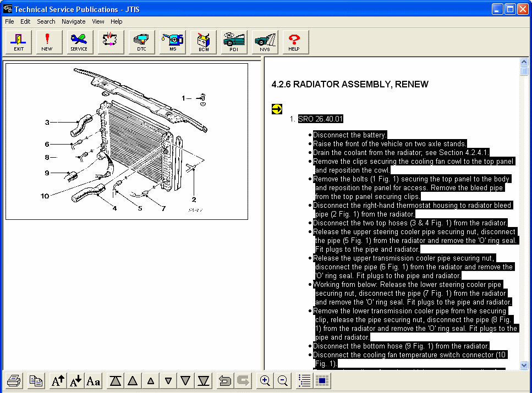Click the small up triangle navigation icon
Image resolution: width=532 pixels, height=393 pixels.
(151, 381)
